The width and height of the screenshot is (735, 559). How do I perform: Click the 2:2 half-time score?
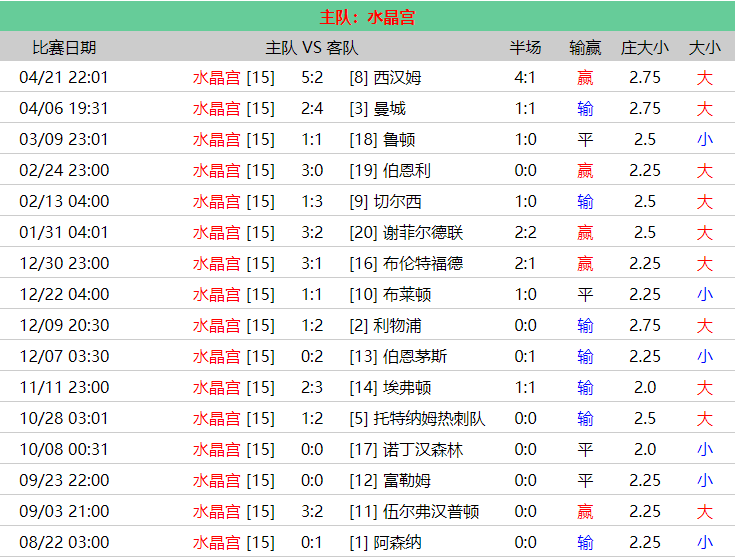click(525, 232)
